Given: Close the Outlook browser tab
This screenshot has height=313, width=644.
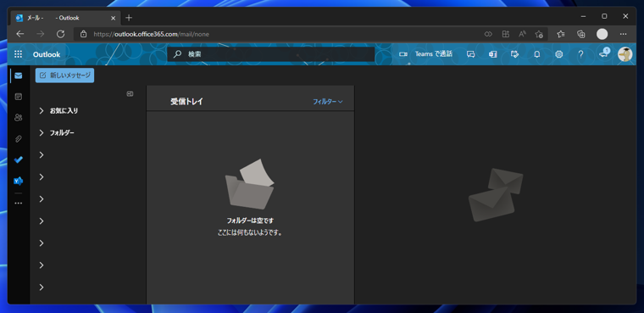Looking at the screenshot, I should 114,18.
